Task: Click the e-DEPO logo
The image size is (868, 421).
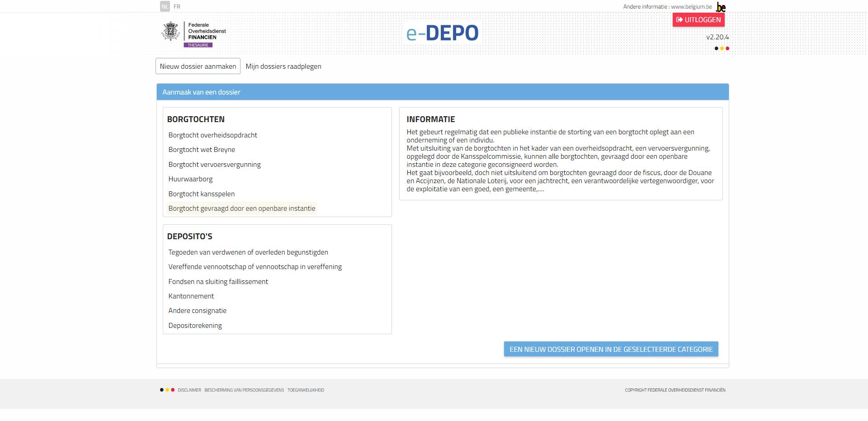Action: coord(442,33)
